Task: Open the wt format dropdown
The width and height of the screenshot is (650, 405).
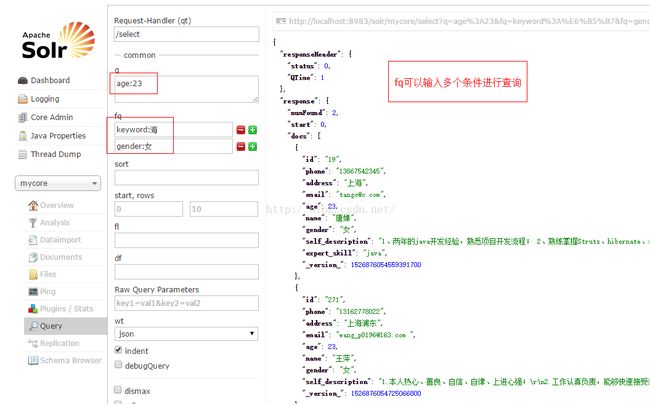Action: click(x=184, y=333)
